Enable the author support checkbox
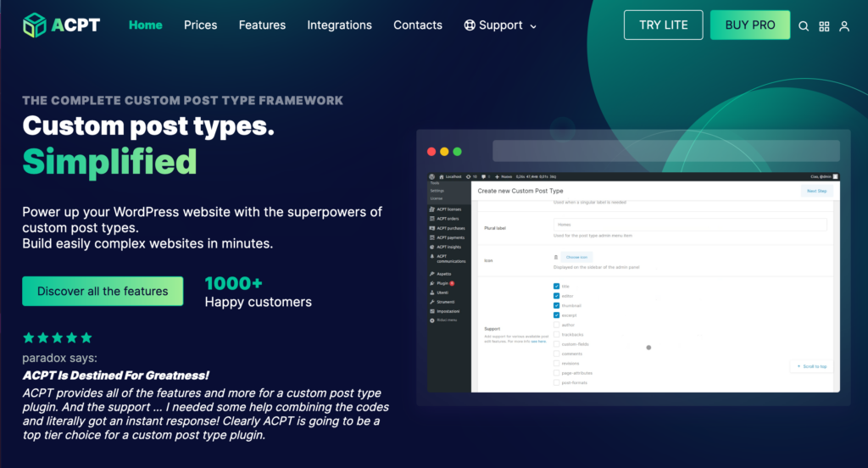The image size is (868, 468). [556, 325]
